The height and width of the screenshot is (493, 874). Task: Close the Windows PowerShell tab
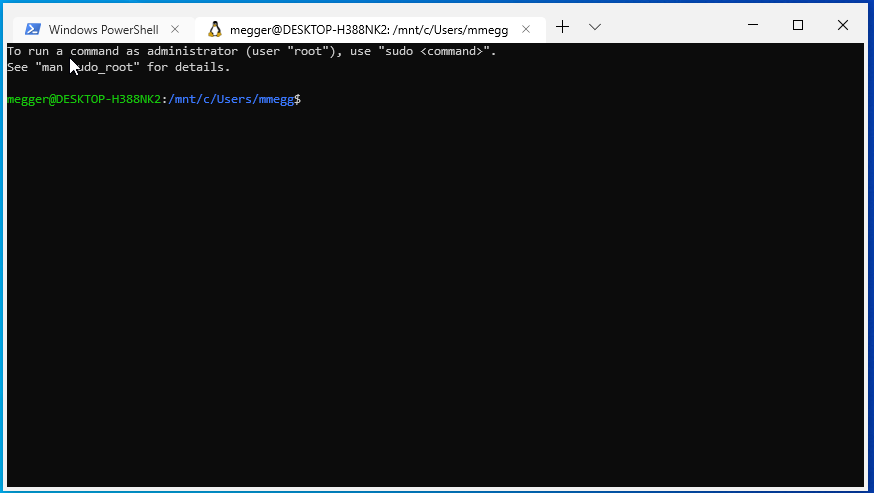tap(175, 29)
